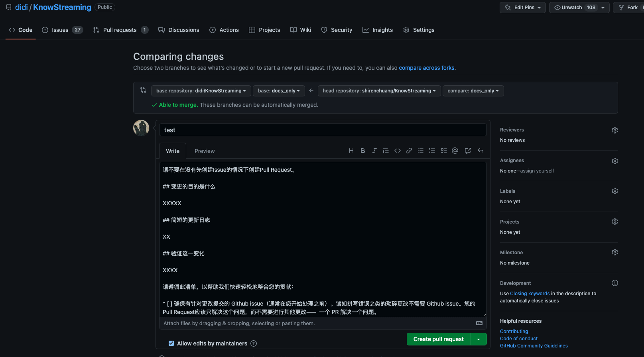Select the Write editor tab

(x=173, y=151)
